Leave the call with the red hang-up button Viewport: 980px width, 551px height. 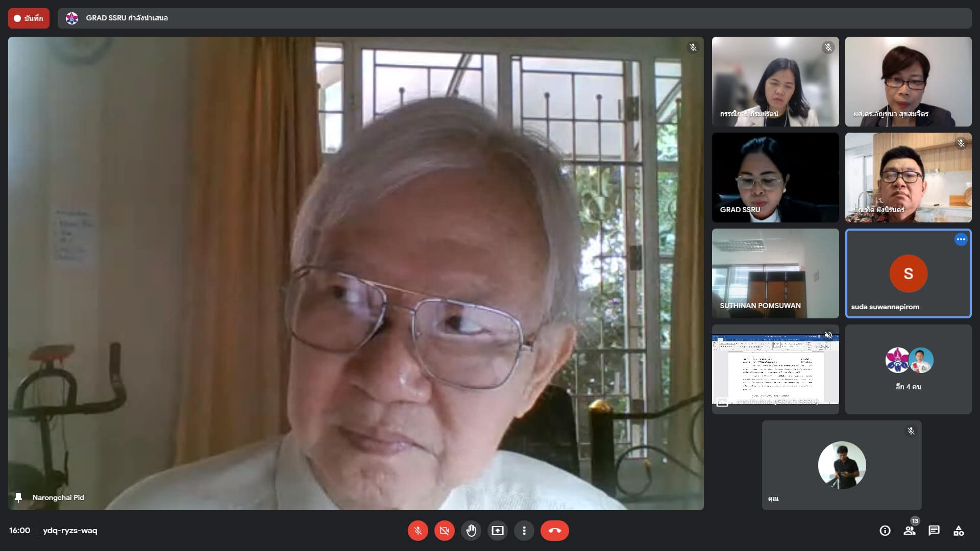tap(554, 531)
